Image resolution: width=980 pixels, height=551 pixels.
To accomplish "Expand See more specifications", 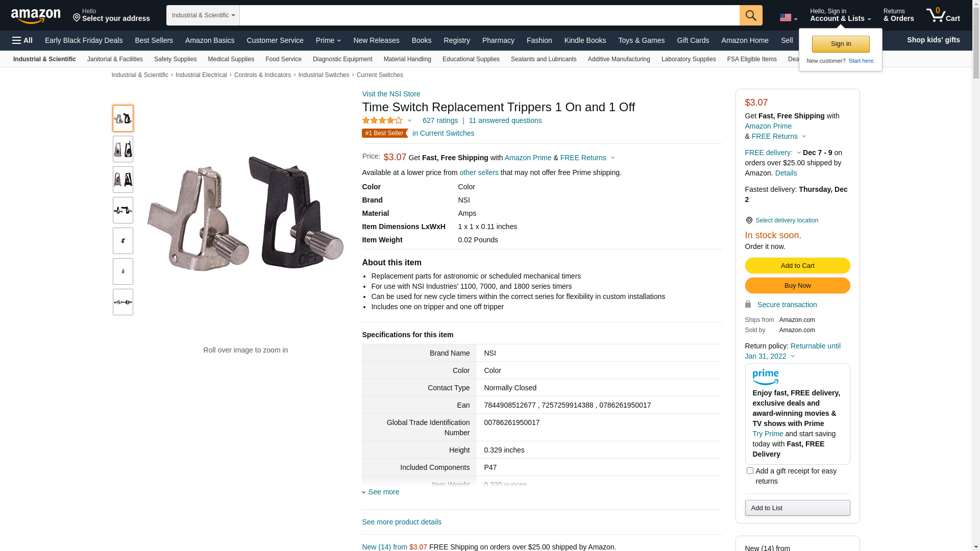I will 383,492.
